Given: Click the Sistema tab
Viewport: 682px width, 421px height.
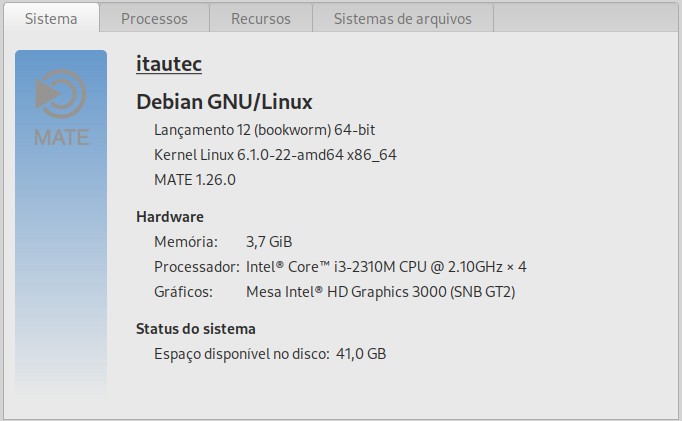Looking at the screenshot, I should click(x=51, y=19).
